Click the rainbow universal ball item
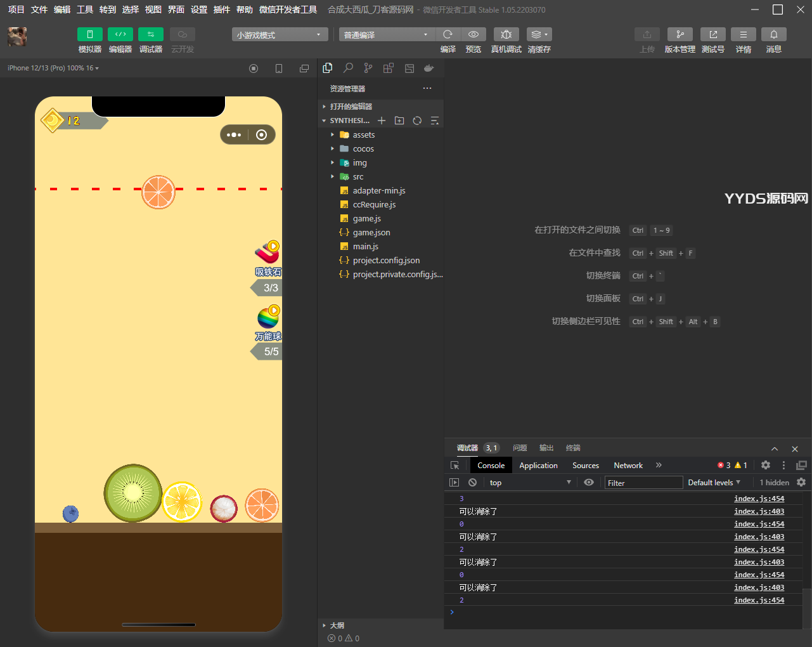This screenshot has height=647, width=812. (x=268, y=318)
